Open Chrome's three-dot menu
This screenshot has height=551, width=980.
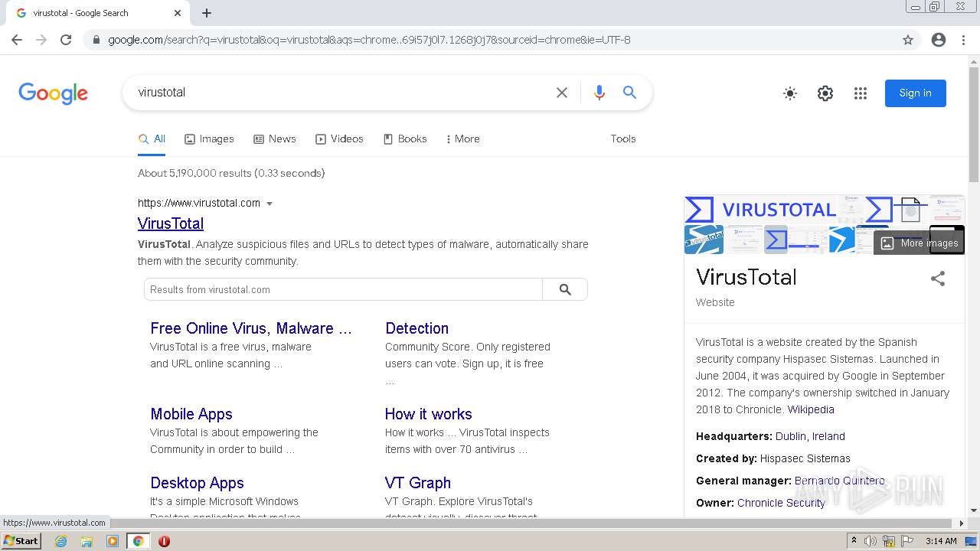(x=963, y=40)
